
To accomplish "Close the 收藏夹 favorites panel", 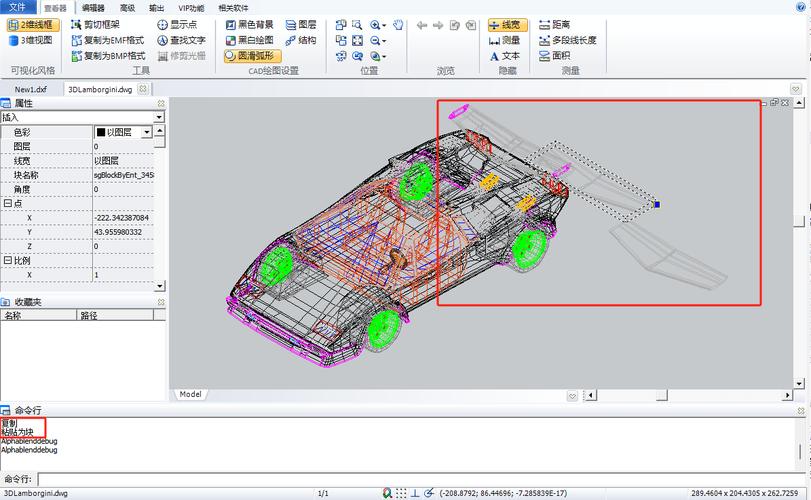I will [161, 302].
